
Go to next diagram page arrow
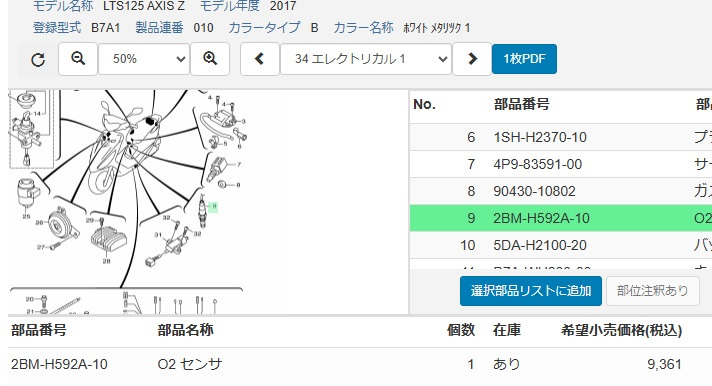[472, 59]
